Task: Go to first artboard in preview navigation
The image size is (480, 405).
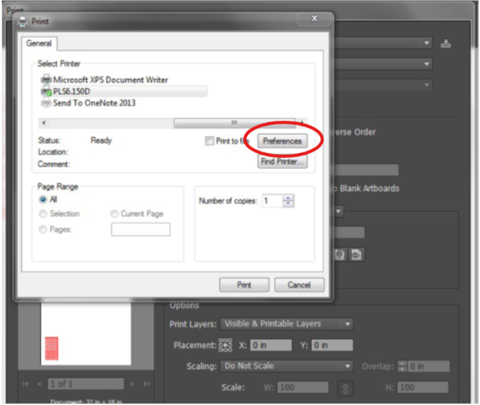Action: tap(25, 384)
